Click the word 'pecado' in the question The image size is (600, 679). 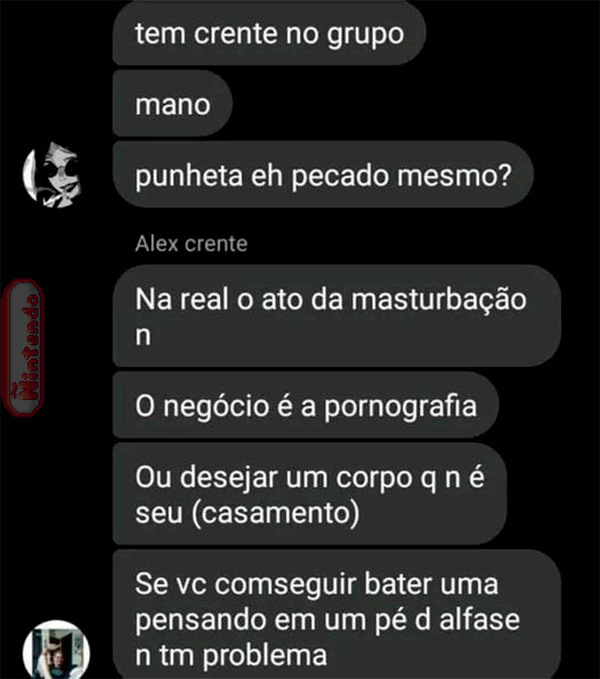coord(340,177)
